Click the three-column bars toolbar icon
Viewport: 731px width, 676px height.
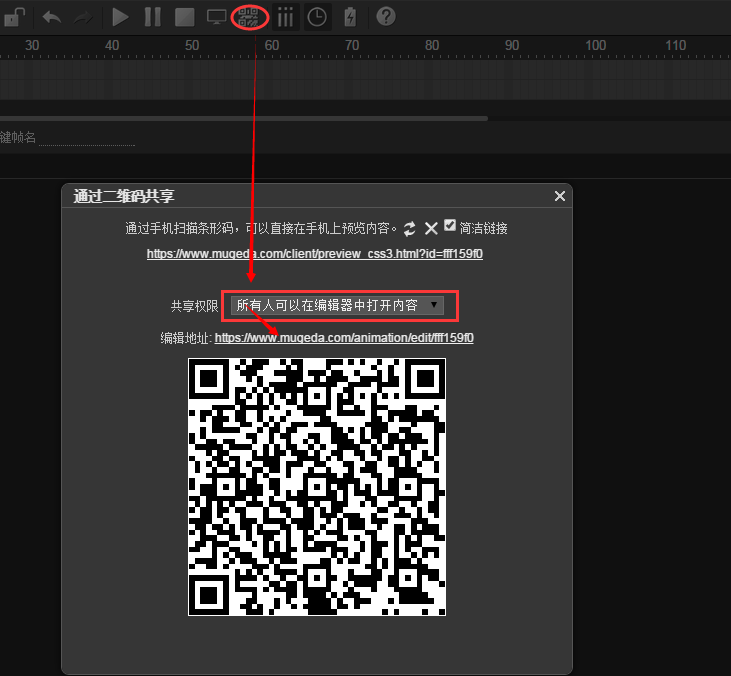click(285, 17)
